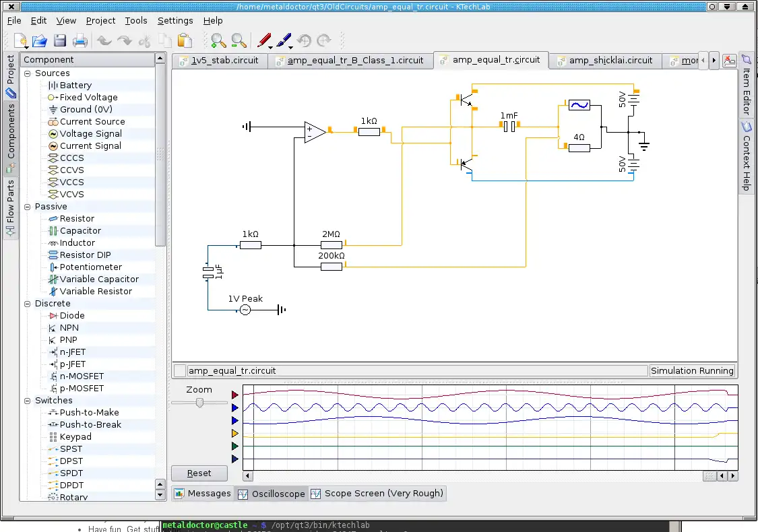Print the circuit using the printer icon
The height and width of the screenshot is (532, 758).
coord(80,41)
